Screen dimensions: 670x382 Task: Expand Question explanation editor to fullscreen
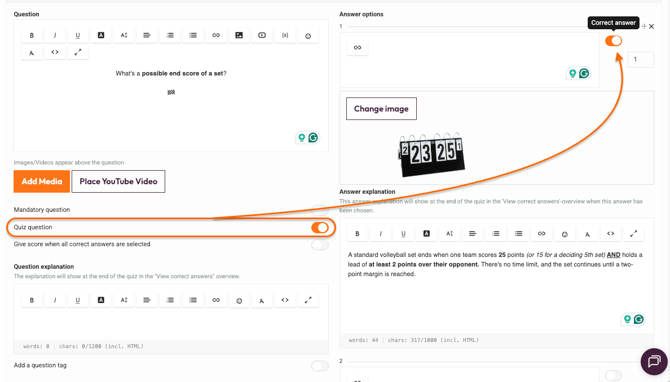[308, 300]
